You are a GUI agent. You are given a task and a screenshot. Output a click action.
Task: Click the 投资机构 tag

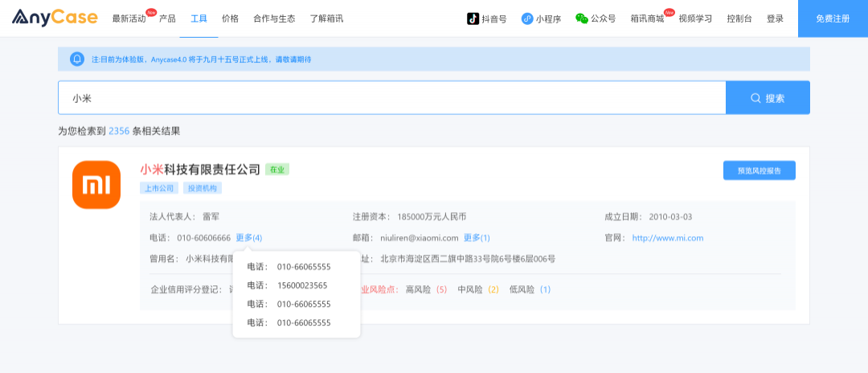[x=202, y=188]
